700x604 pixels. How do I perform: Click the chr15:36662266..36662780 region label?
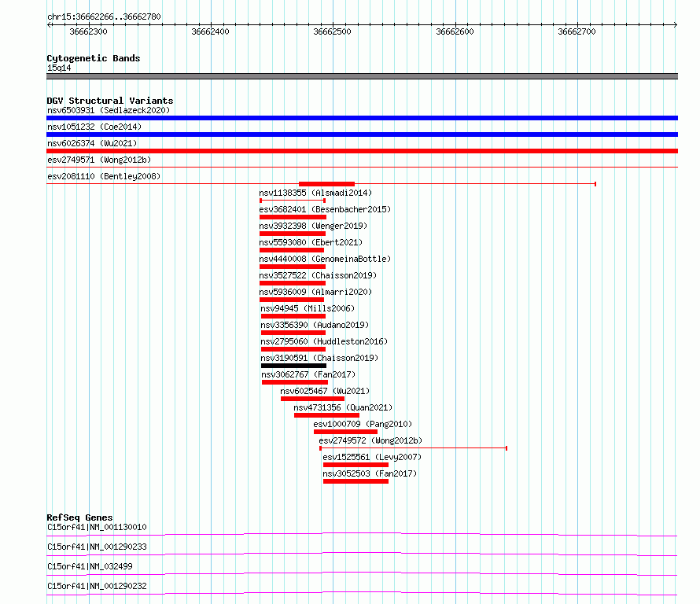click(104, 17)
